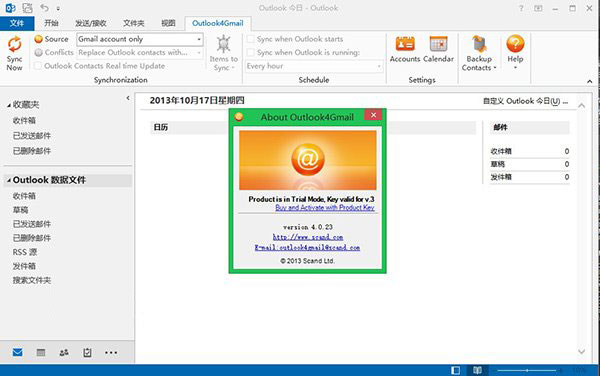
Task: Select 草稿 folder in data file tree
Action: point(20,210)
